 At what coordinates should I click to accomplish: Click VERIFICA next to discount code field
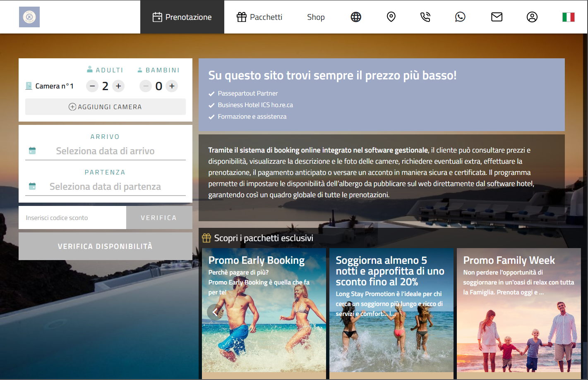[x=159, y=217]
